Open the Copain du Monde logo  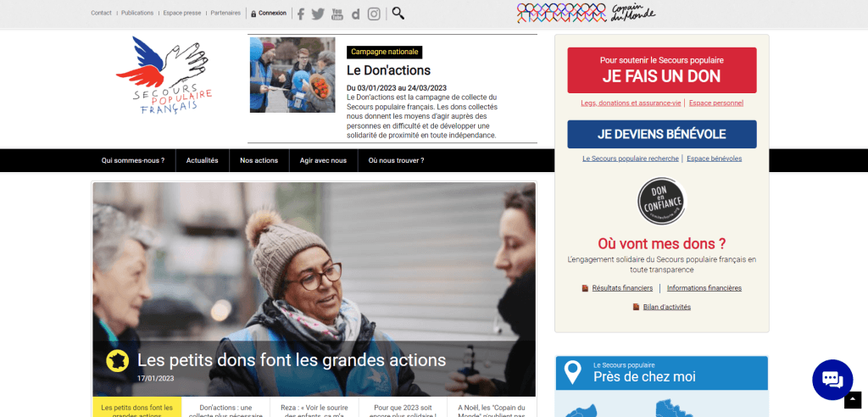pyautogui.click(x=586, y=14)
